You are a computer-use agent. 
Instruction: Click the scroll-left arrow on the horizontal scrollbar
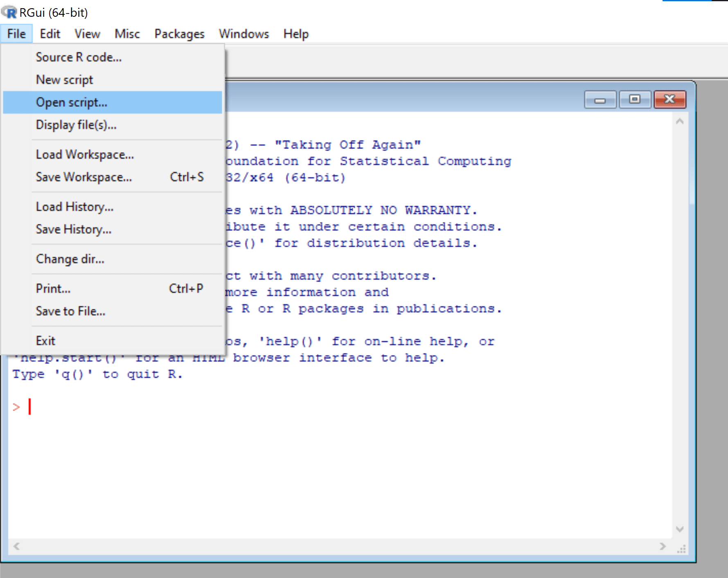click(17, 546)
